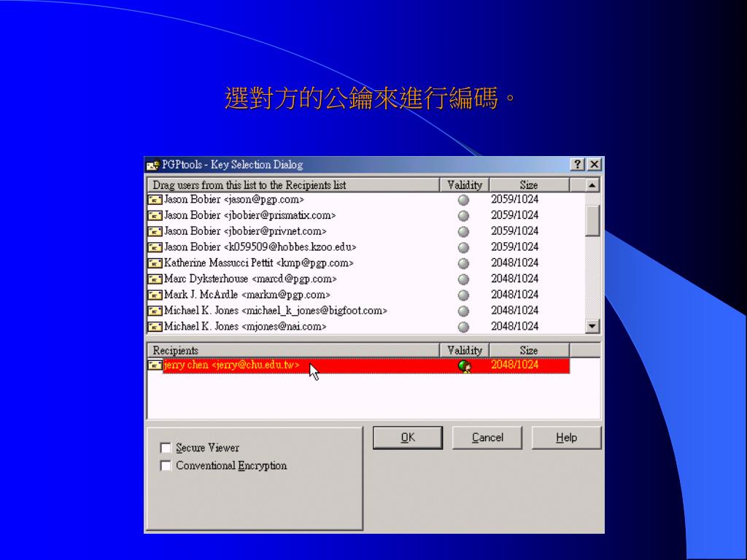Click the question mark help button in title bar

pos(577,164)
